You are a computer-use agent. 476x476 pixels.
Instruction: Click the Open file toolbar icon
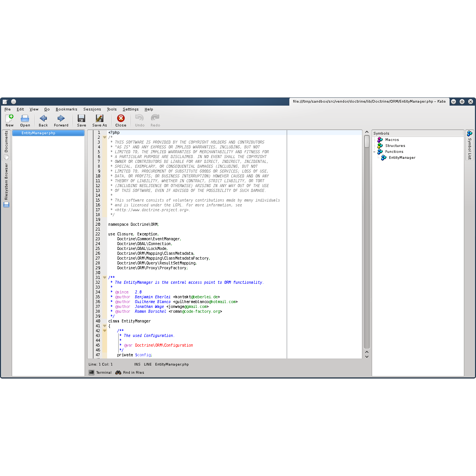click(25, 120)
